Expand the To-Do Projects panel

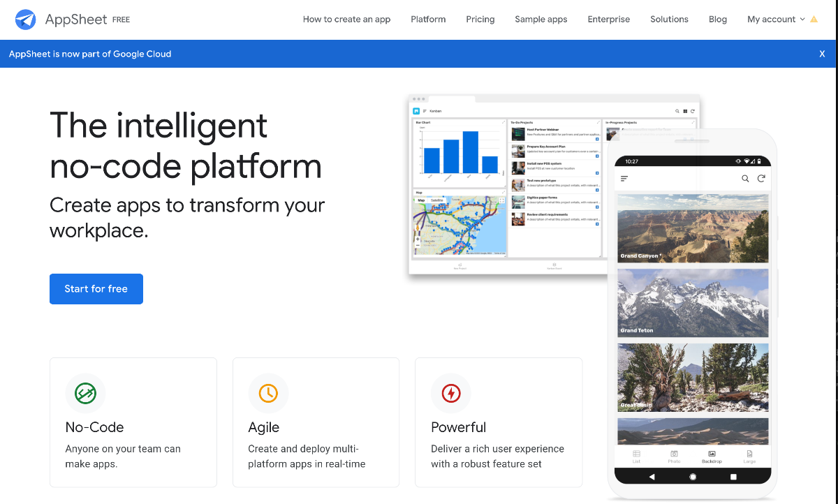tap(598, 122)
